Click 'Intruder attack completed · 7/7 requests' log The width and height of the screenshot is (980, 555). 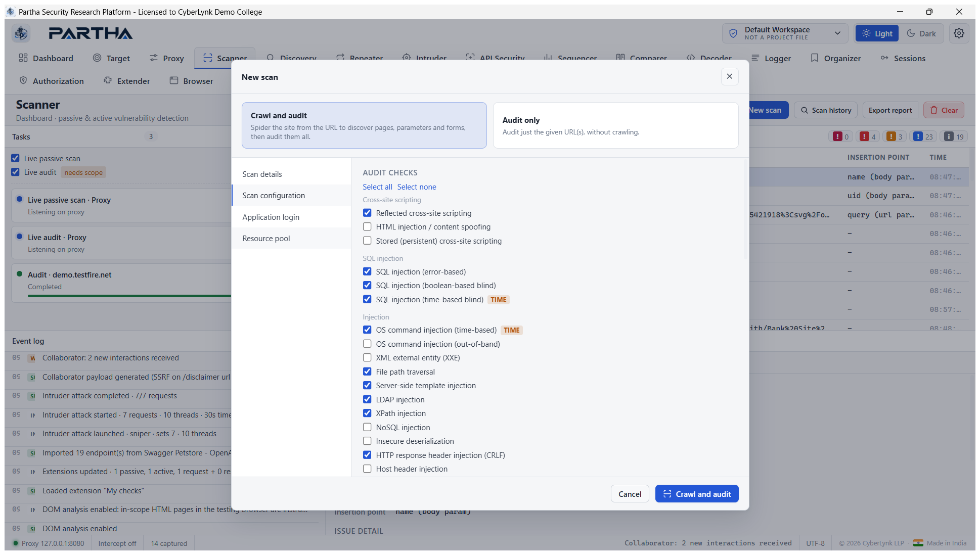[x=109, y=396]
